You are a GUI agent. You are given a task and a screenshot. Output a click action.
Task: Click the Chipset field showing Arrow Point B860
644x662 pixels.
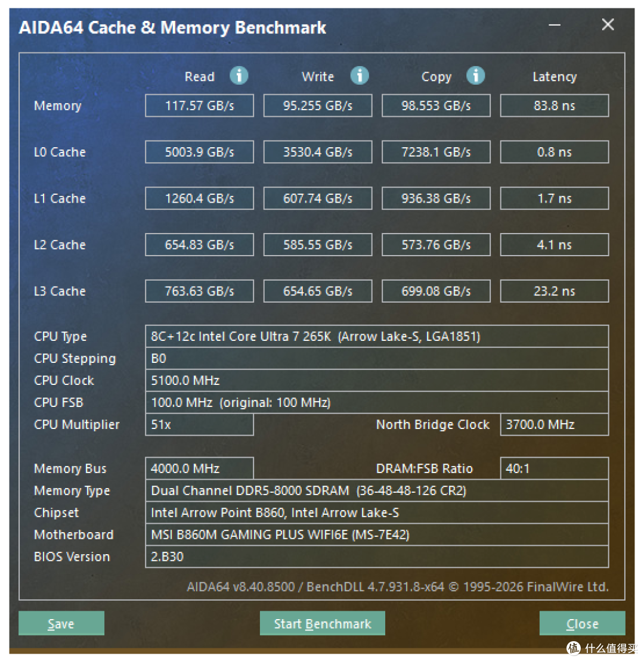click(x=377, y=512)
